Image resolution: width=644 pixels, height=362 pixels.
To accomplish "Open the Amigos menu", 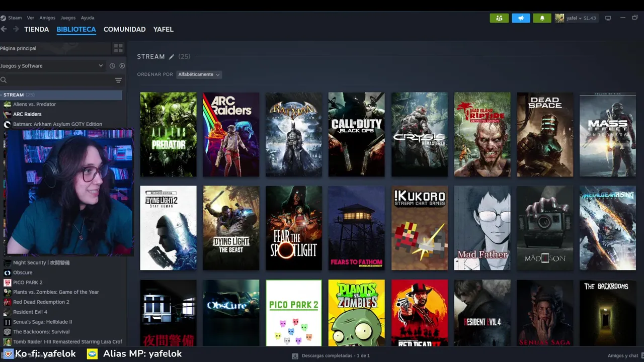I will pos(47,18).
